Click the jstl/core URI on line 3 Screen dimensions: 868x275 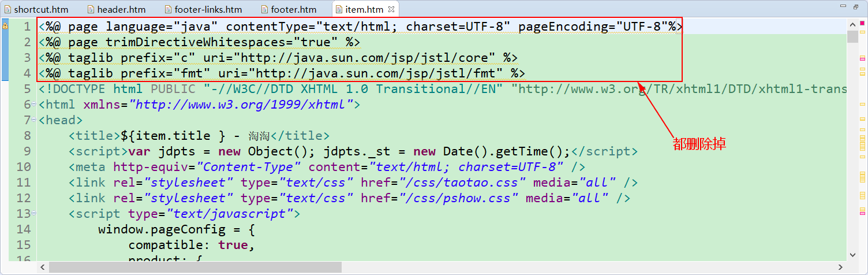pos(369,58)
